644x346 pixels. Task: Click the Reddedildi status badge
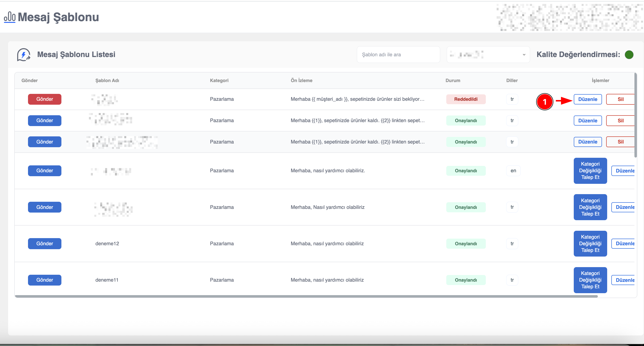tap(465, 99)
